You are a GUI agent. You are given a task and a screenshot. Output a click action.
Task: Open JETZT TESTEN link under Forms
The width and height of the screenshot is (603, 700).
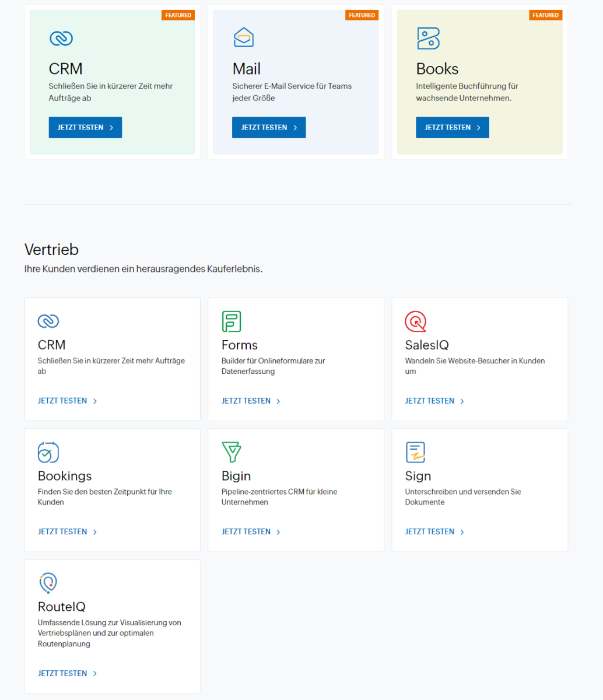coord(251,401)
